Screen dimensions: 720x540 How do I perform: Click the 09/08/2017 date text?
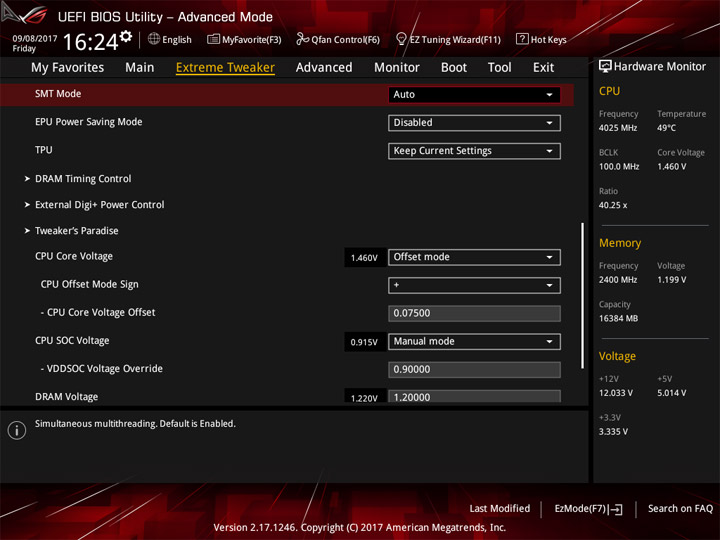click(x=34, y=38)
